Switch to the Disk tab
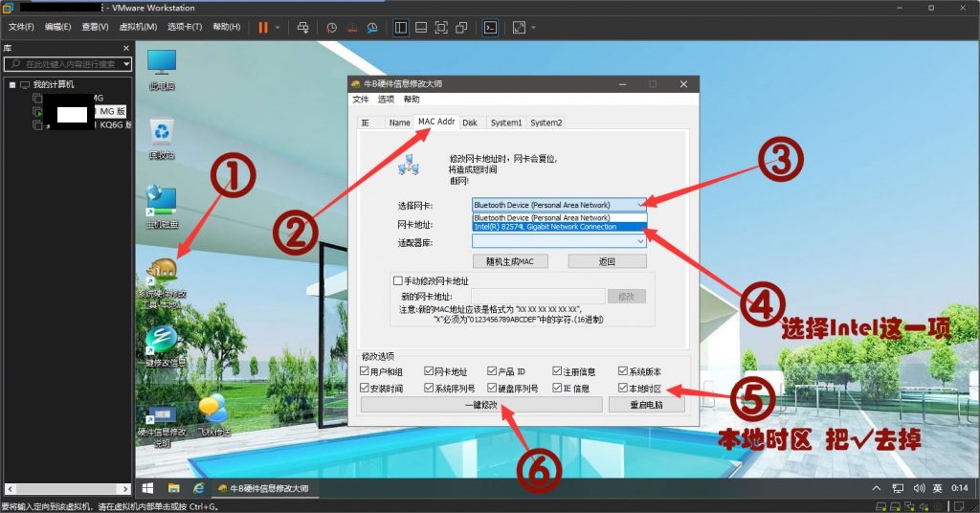The height and width of the screenshot is (513, 980). 469,123
